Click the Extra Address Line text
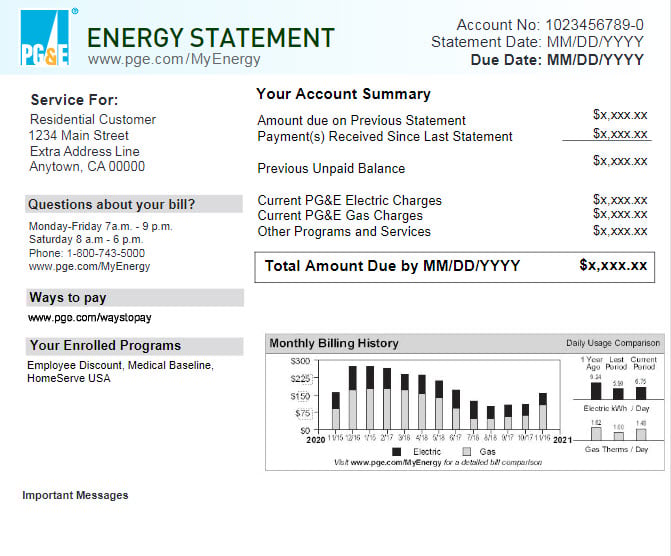The height and width of the screenshot is (556, 671). click(85, 151)
